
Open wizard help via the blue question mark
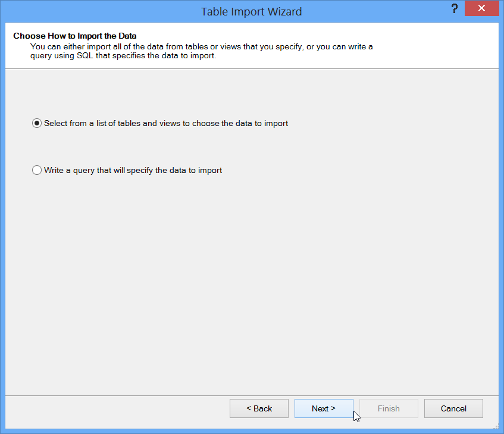click(x=455, y=8)
